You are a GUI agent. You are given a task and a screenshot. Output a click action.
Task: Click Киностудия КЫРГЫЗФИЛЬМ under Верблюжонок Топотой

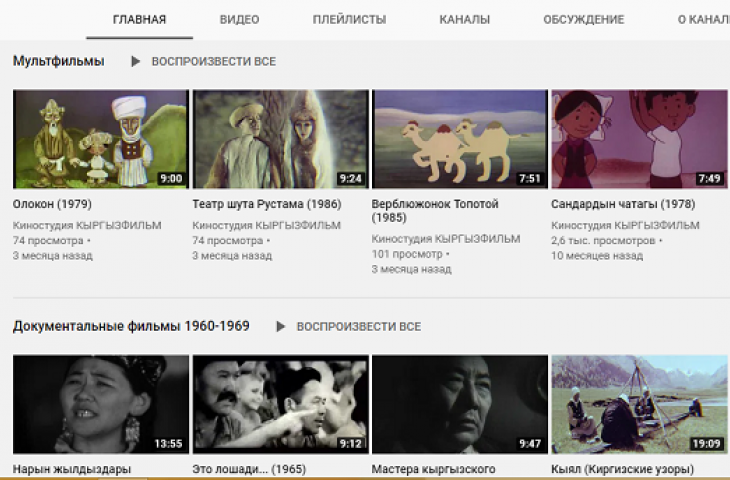pos(446,239)
